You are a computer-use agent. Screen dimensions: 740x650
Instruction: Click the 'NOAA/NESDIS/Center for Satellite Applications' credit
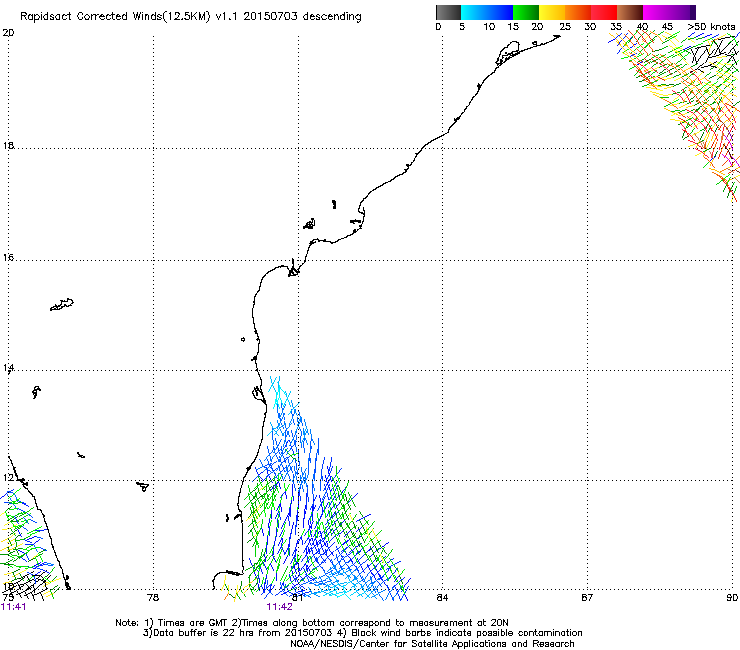tap(432, 644)
